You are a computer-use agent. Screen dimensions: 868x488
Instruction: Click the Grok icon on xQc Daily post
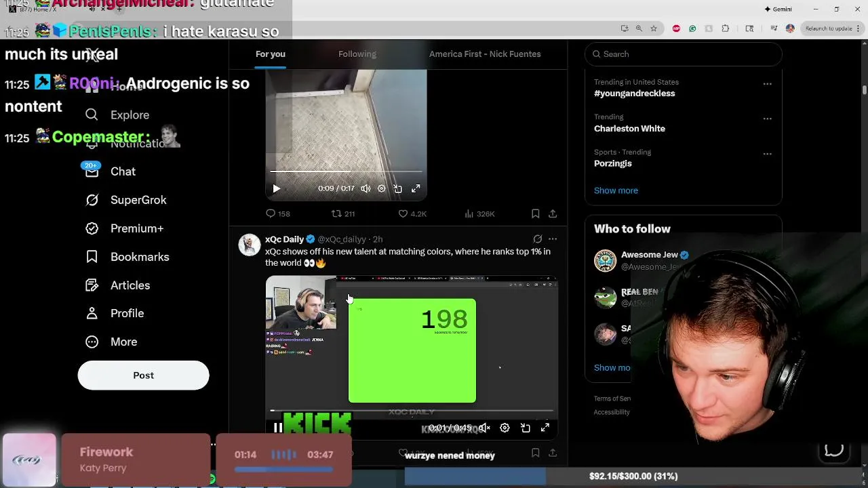[x=537, y=239]
